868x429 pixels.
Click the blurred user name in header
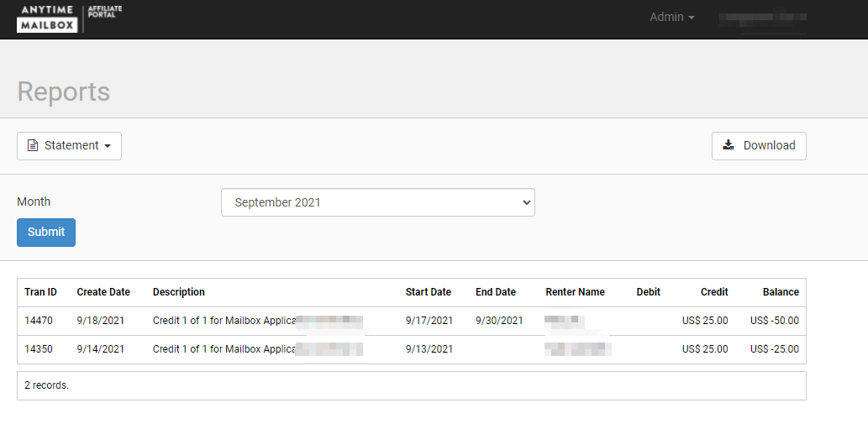point(763,17)
